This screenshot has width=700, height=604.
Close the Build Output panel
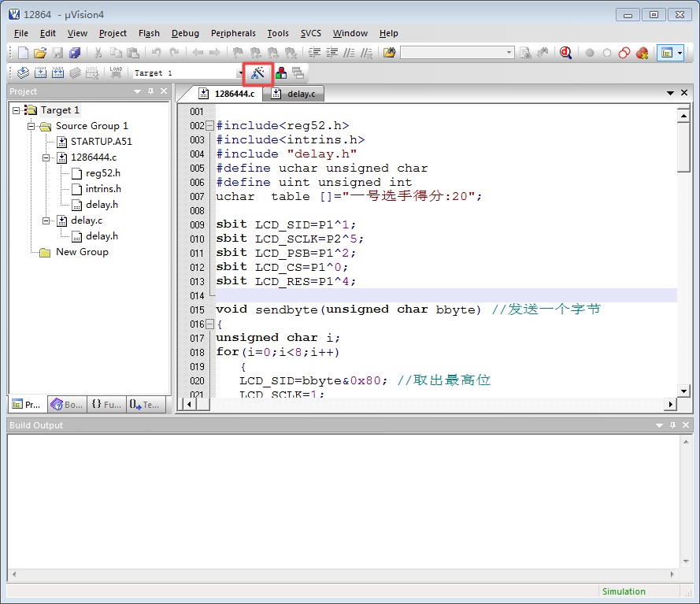[686, 425]
